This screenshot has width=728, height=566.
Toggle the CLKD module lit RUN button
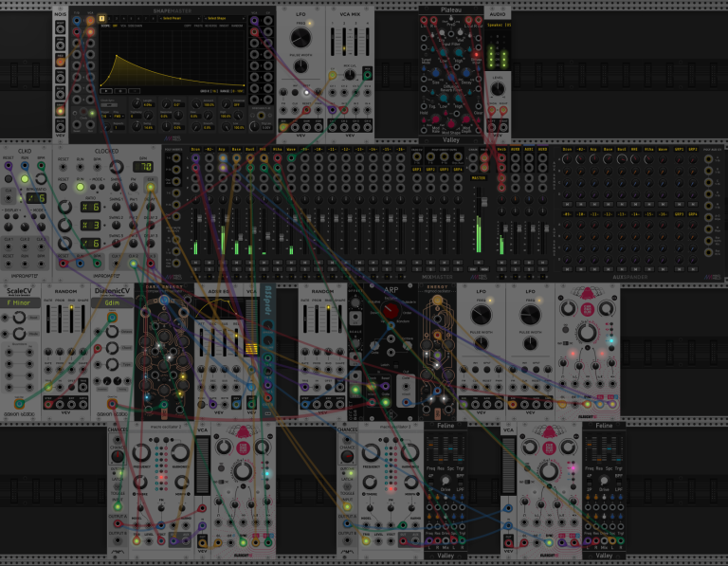pos(25,179)
